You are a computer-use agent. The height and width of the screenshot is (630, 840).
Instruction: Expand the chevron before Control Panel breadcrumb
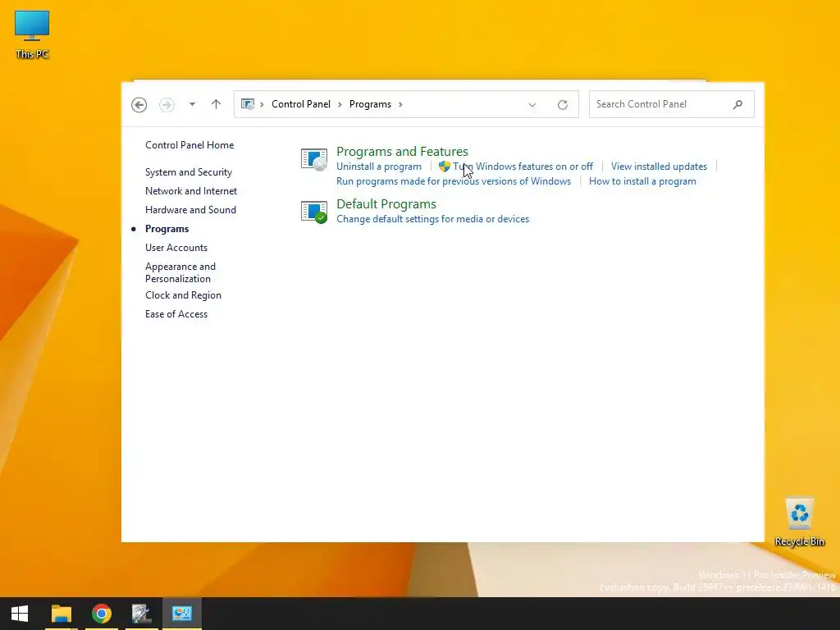coord(262,104)
